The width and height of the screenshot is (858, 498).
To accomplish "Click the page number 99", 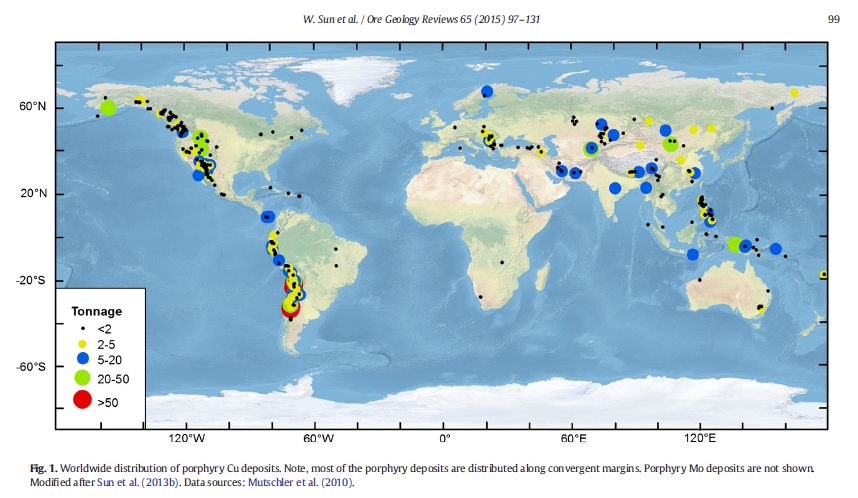I will click(x=833, y=19).
